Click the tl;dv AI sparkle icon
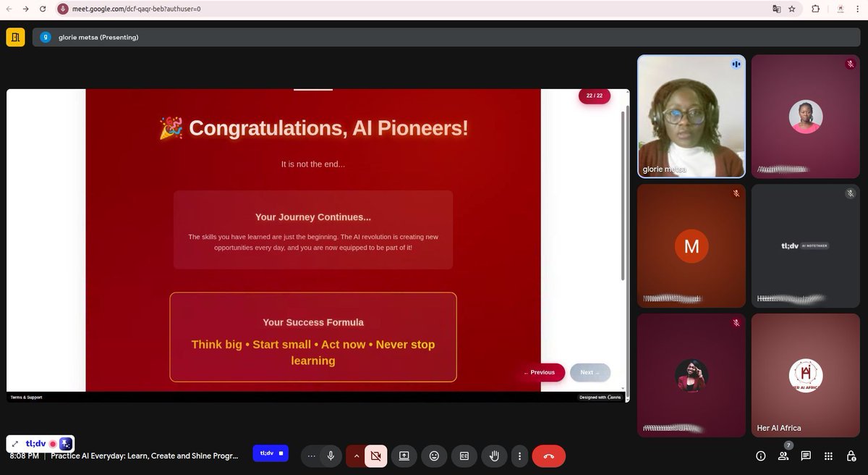This screenshot has height=475, width=868. 65,443
